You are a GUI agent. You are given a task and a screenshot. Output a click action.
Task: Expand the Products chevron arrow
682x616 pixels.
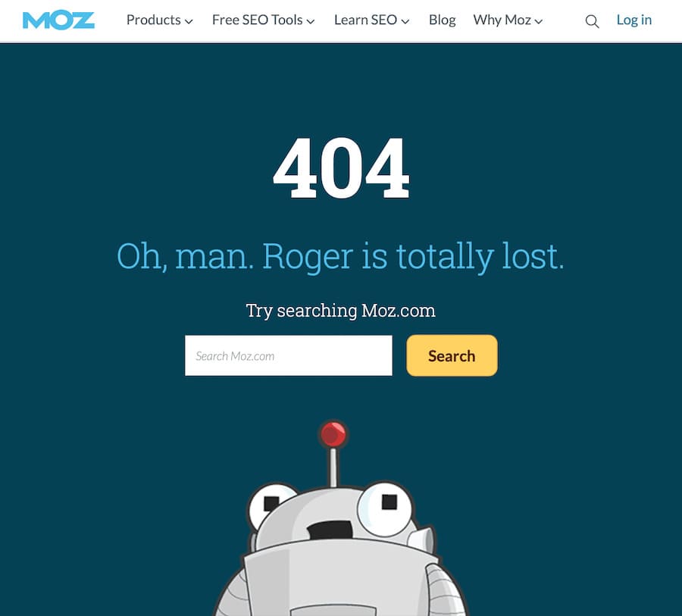189,21
